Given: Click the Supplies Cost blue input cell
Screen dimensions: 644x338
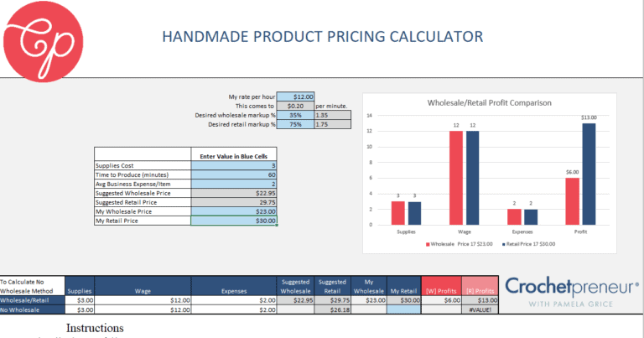Looking at the screenshot, I should click(234, 165).
